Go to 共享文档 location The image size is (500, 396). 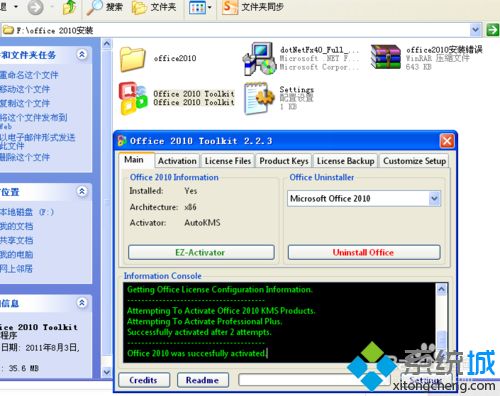[16, 240]
